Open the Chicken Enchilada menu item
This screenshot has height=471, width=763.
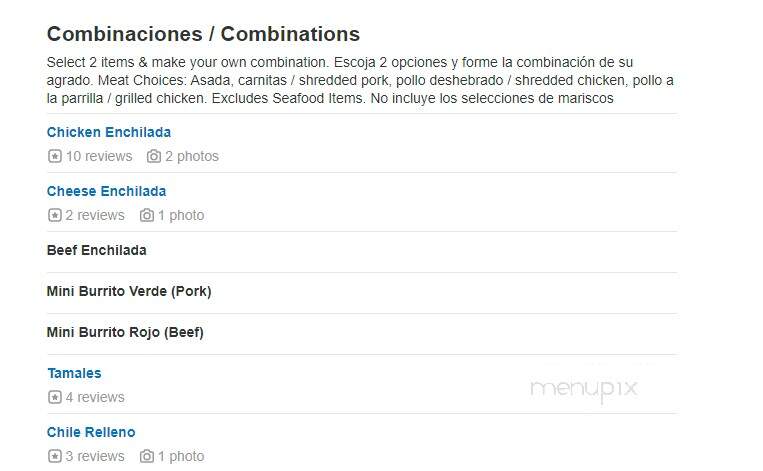pos(109,132)
